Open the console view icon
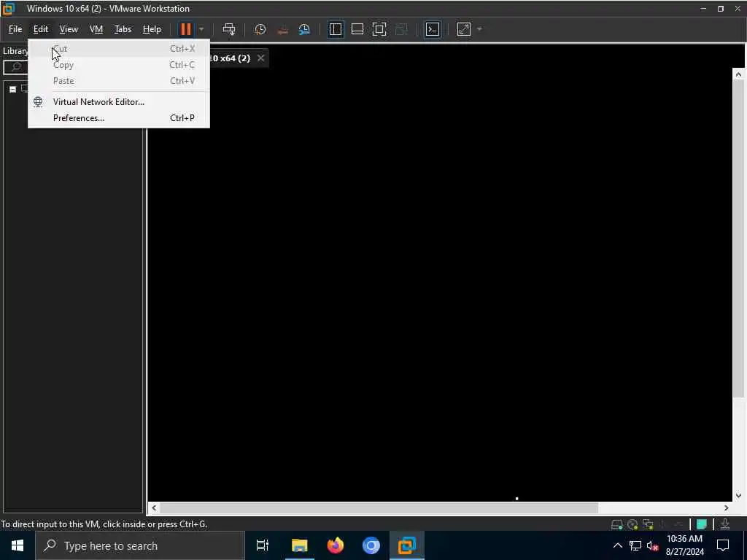Screen dimensions: 747x560 click(433, 29)
